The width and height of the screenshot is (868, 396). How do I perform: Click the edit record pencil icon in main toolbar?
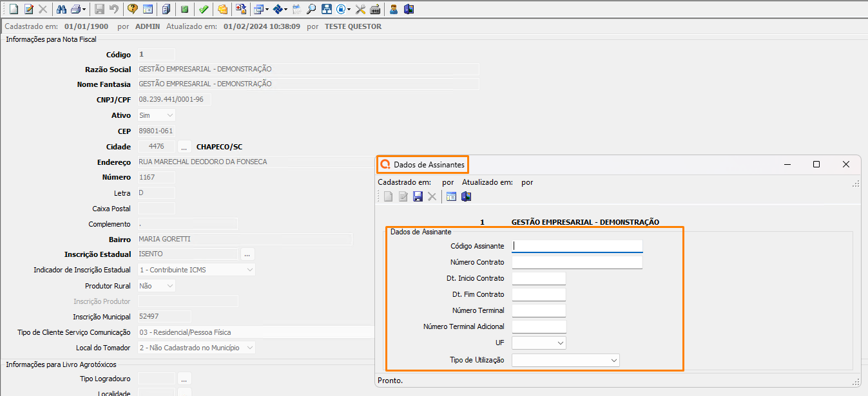(28, 9)
